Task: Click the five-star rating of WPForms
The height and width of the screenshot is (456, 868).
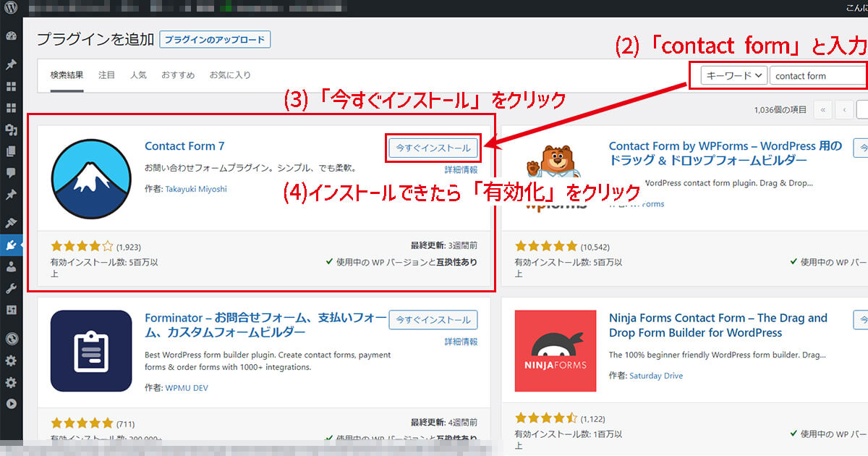Action: click(x=546, y=246)
